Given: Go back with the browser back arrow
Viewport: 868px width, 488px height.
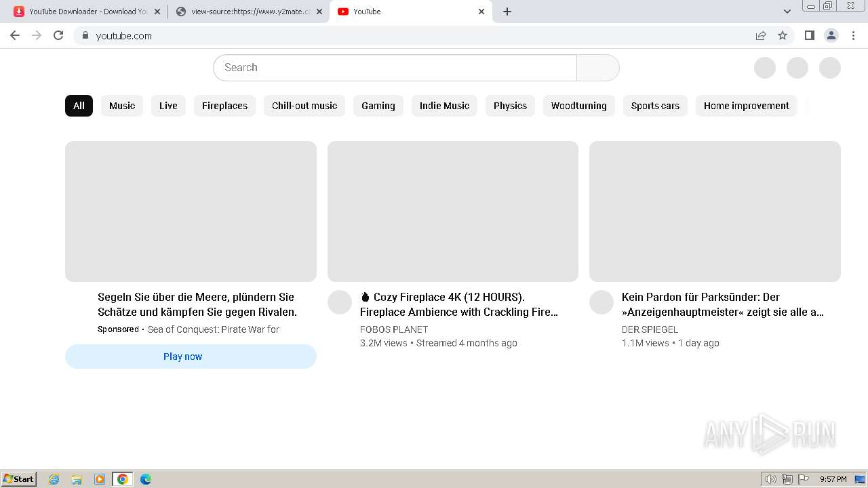Looking at the screenshot, I should [x=15, y=35].
